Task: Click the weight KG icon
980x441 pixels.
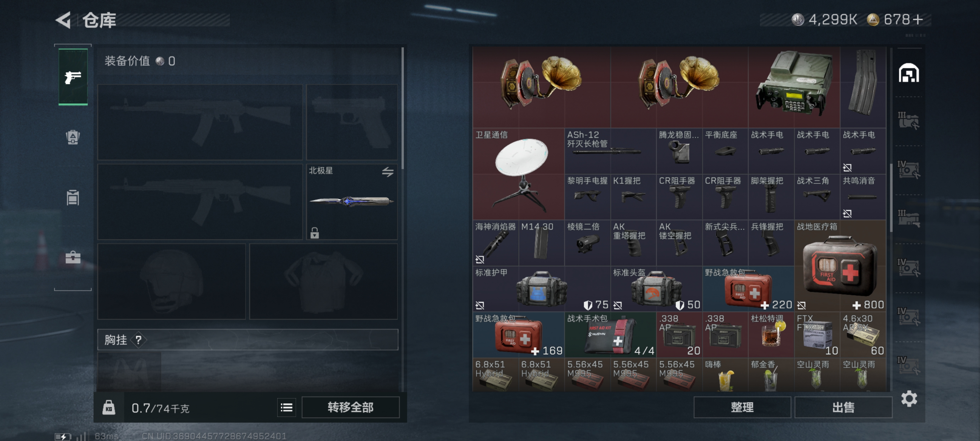Action: [109, 408]
